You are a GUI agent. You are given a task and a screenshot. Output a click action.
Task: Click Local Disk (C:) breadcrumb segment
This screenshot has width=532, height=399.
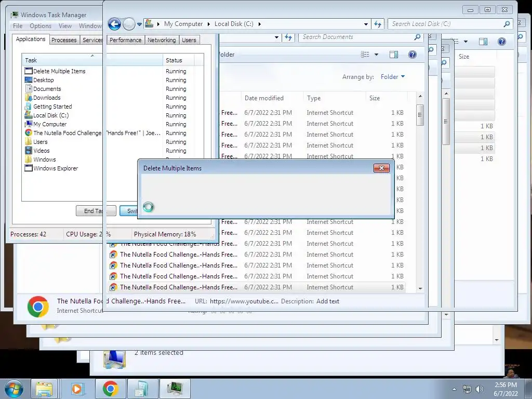(234, 24)
